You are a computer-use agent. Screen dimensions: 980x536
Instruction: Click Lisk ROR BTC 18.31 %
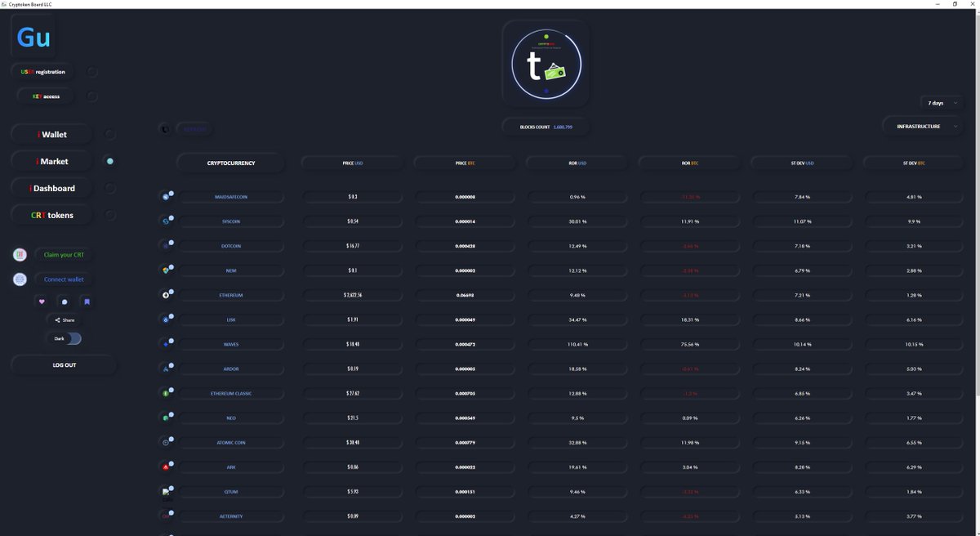pyautogui.click(x=690, y=319)
